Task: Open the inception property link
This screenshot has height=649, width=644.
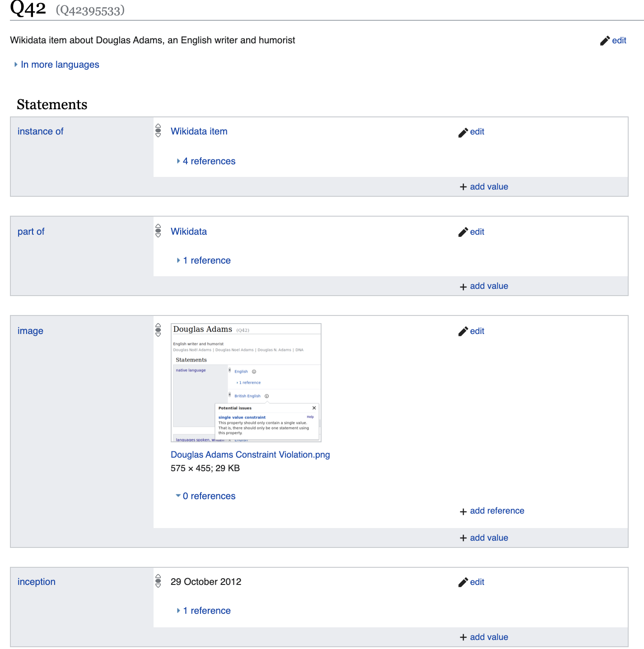Action: pyautogui.click(x=36, y=582)
